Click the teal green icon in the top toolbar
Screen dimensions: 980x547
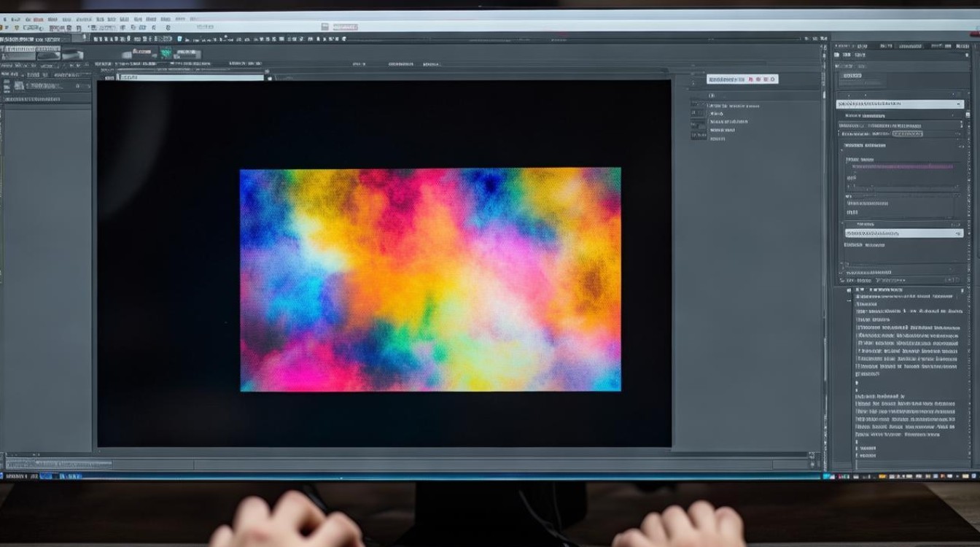click(166, 53)
